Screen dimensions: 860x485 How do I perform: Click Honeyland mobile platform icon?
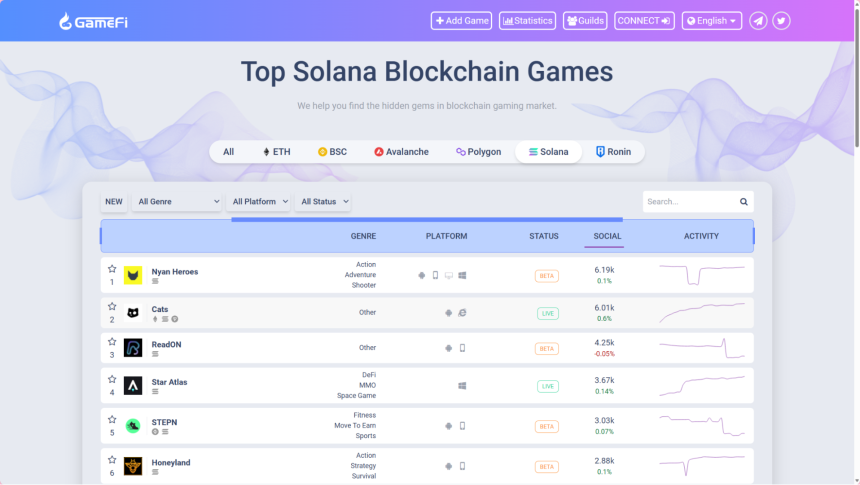pos(462,466)
